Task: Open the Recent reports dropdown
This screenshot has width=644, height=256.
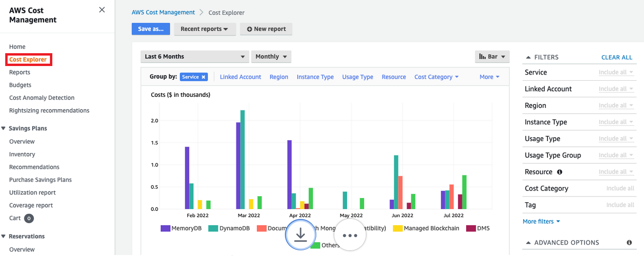Action: pyautogui.click(x=205, y=29)
